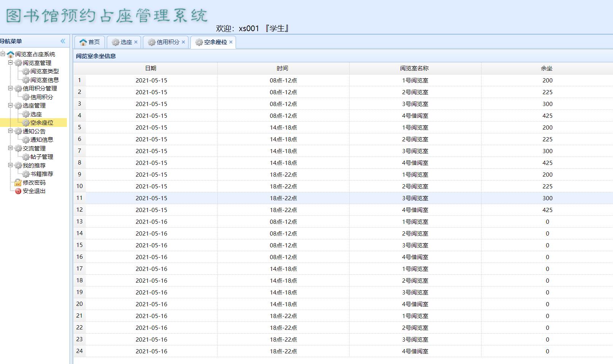Click the home icon on 首页 tab

coord(83,42)
